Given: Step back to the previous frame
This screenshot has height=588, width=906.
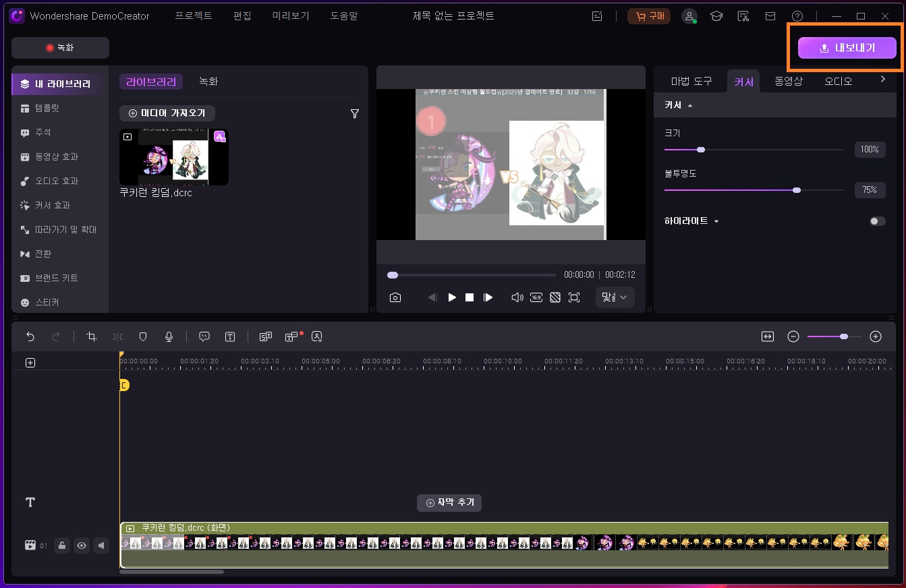Looking at the screenshot, I should coord(432,297).
